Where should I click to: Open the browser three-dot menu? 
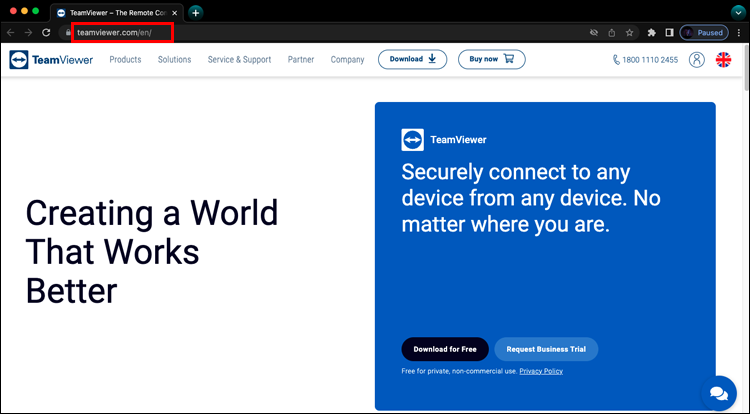point(739,33)
